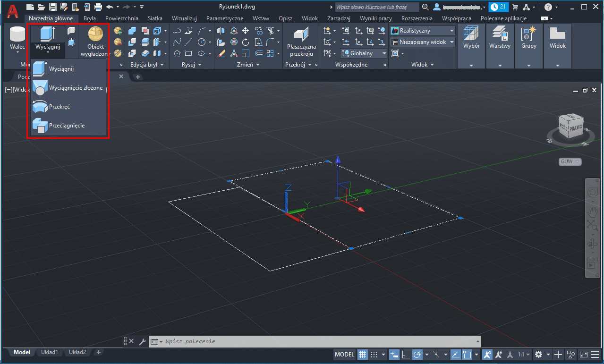Switch to the Wizualizuj tab

click(184, 18)
